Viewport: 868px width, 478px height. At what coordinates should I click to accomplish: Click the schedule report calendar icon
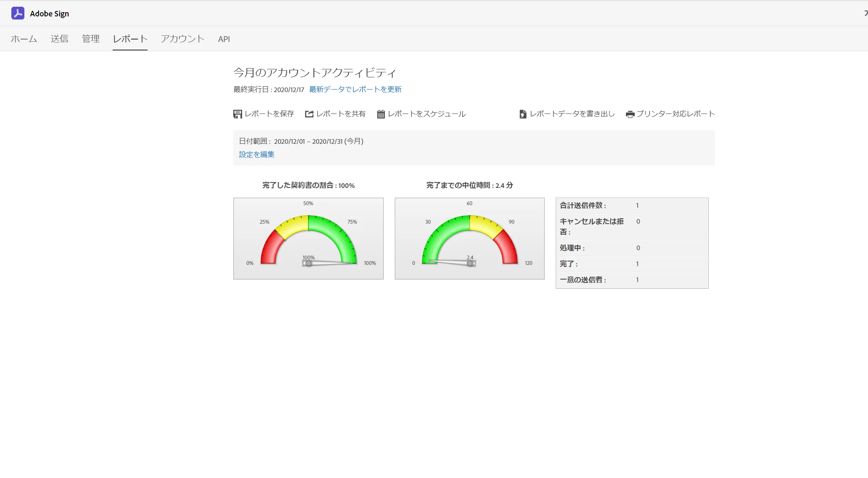pyautogui.click(x=381, y=114)
